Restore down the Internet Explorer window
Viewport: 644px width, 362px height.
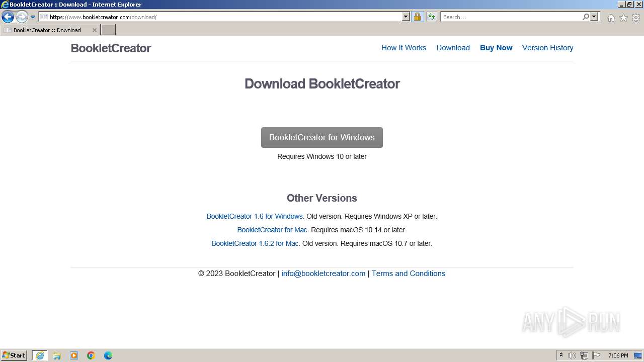pyautogui.click(x=629, y=5)
